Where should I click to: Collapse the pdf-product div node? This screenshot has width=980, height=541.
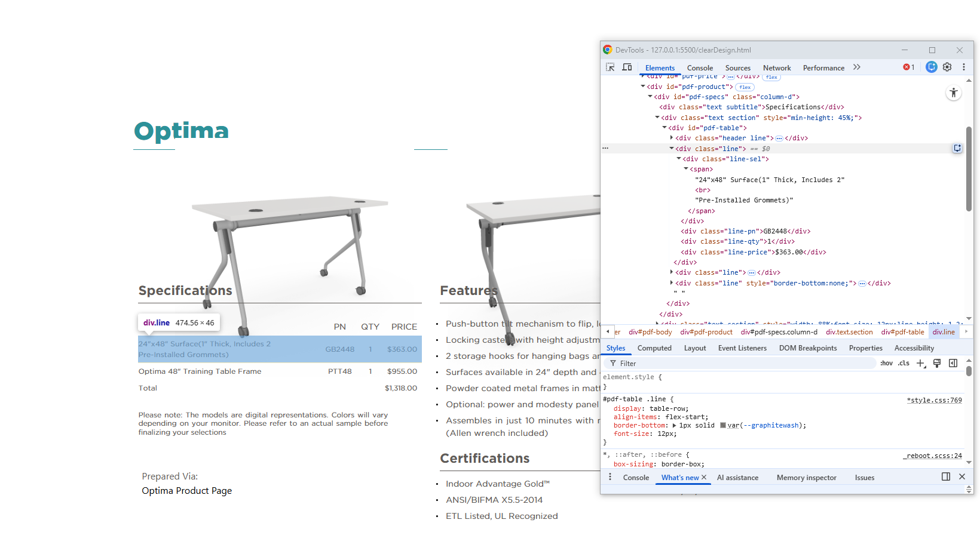pyautogui.click(x=643, y=87)
